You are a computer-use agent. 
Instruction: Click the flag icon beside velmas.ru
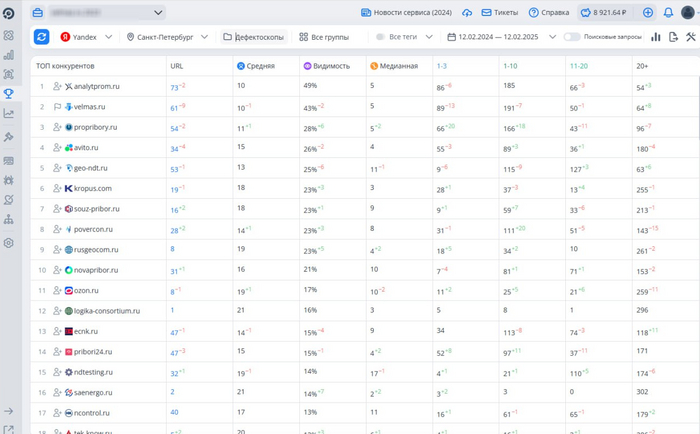click(x=57, y=107)
